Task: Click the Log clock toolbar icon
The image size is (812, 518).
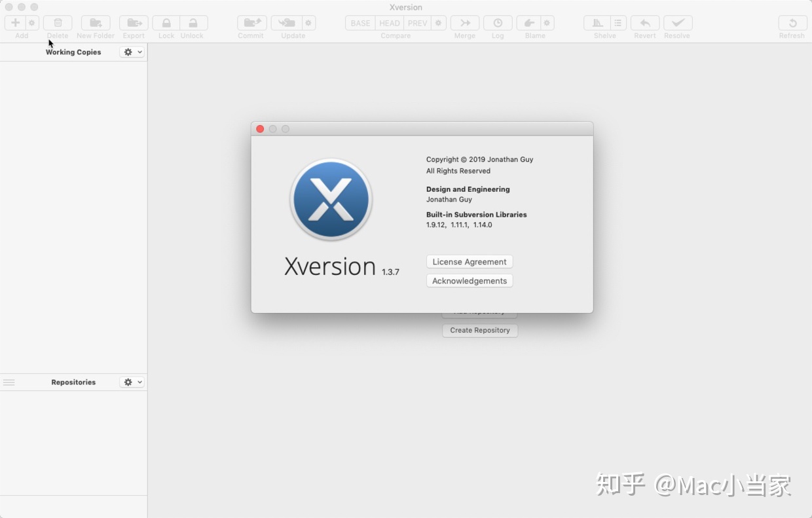Action: pos(498,23)
